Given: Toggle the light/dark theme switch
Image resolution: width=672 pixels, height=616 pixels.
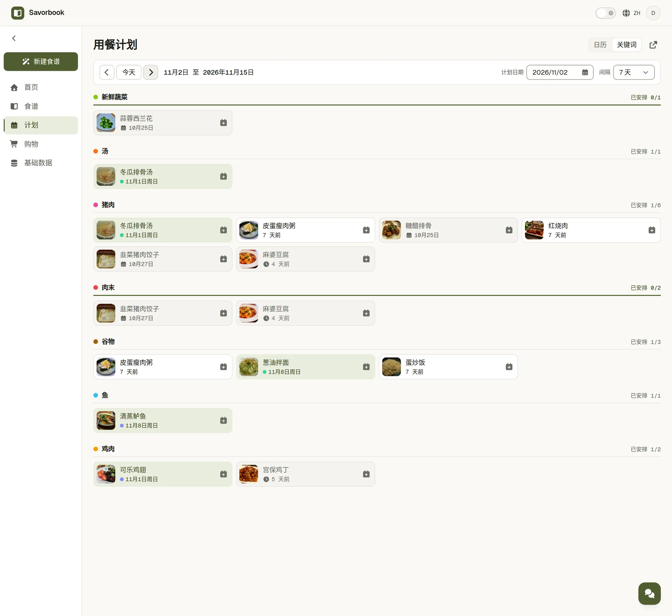Looking at the screenshot, I should pyautogui.click(x=605, y=13).
